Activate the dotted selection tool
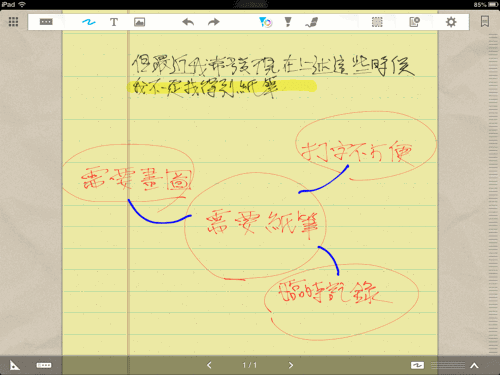This screenshot has height=375, width=500. [377, 22]
